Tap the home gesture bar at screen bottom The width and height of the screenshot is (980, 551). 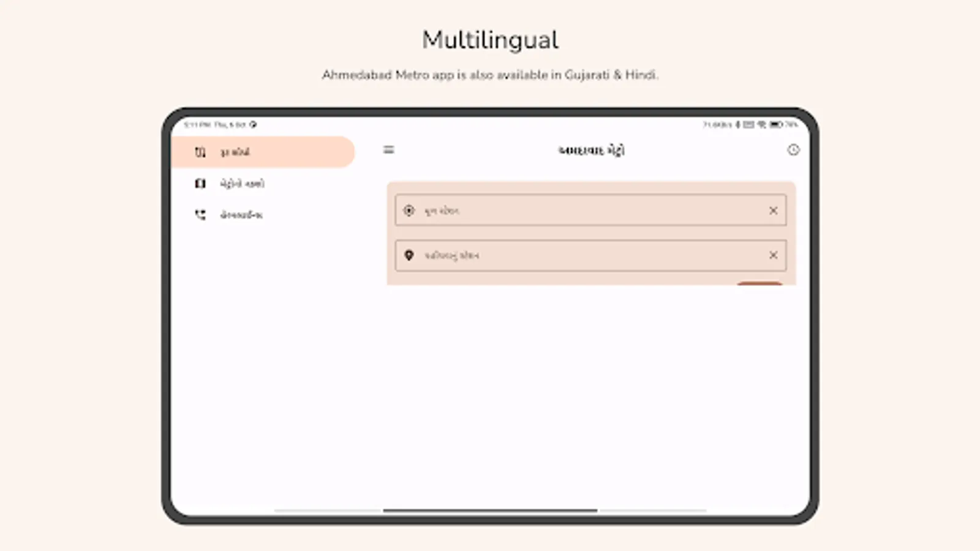[490, 510]
